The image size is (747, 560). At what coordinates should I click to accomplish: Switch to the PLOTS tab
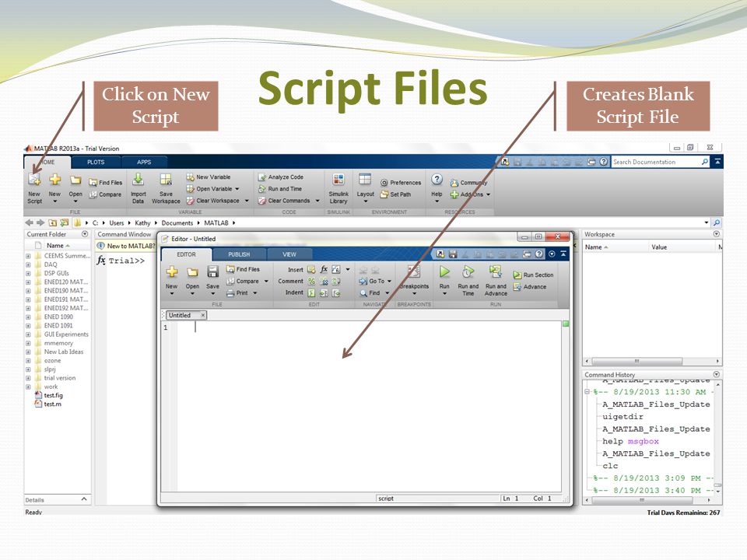96,162
